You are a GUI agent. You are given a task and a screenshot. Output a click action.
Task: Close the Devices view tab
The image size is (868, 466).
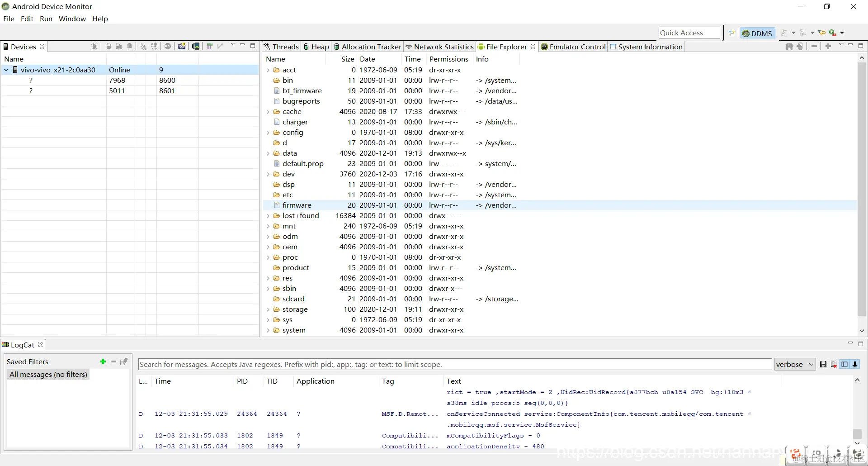[x=42, y=47]
